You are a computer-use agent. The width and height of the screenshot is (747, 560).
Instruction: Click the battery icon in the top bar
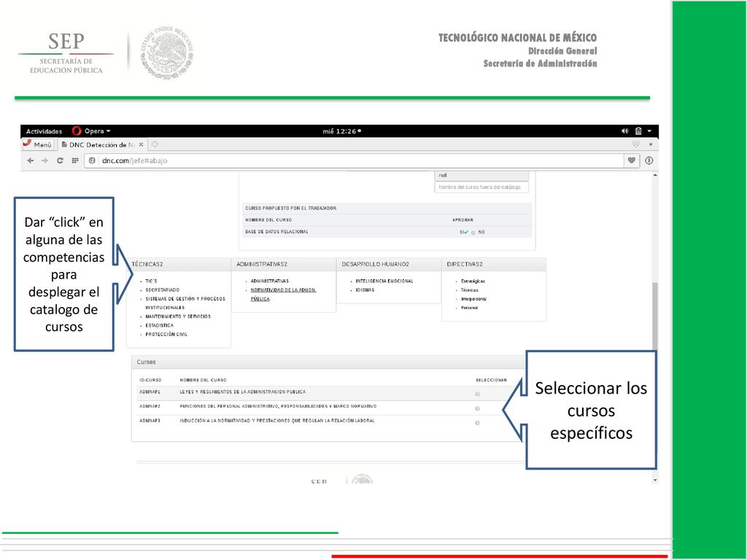tap(638, 131)
